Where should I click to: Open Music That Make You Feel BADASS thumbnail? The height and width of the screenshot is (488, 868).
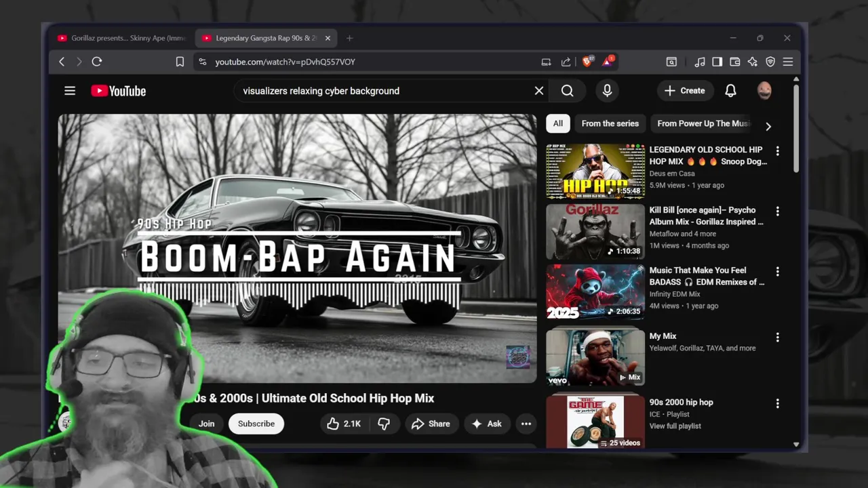595,291
